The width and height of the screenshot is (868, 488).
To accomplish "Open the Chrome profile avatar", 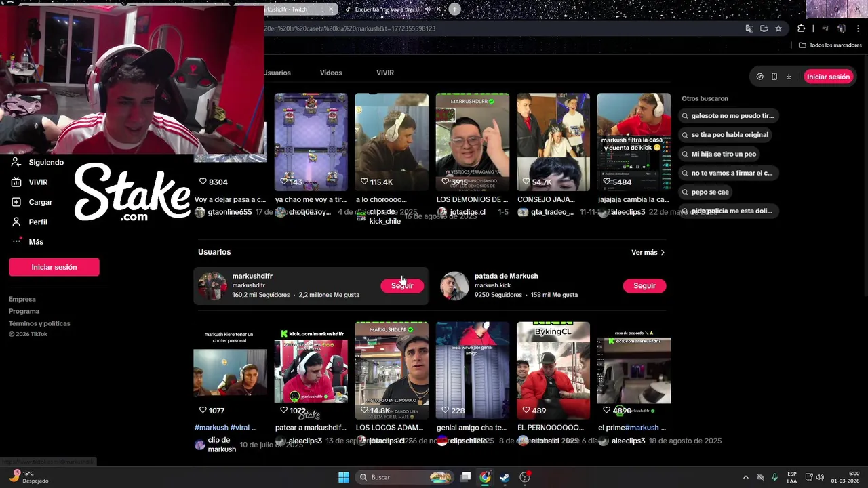I will [842, 28].
